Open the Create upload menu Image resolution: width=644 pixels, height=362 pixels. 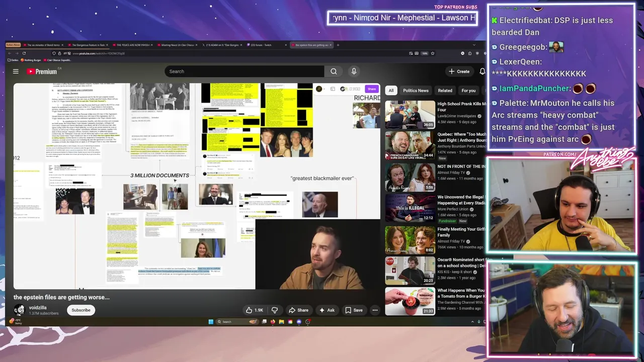coord(459,71)
